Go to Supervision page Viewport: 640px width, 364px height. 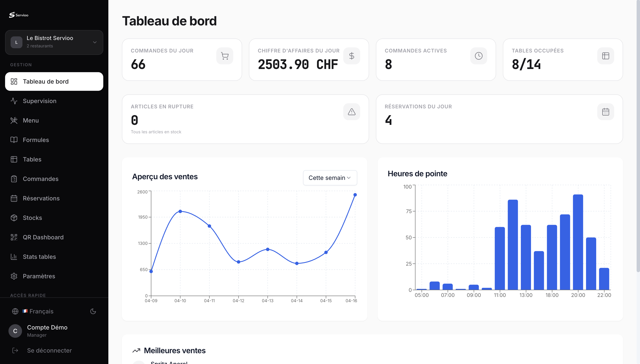click(x=54, y=101)
